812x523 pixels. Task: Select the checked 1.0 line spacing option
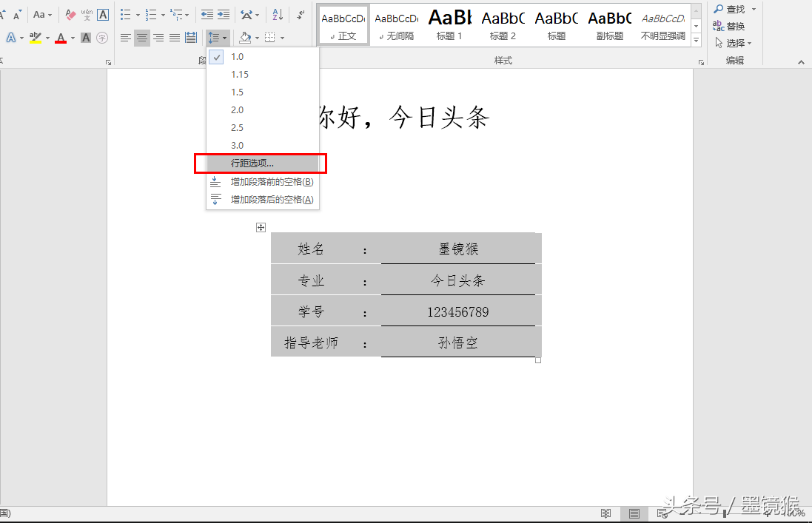pos(237,56)
